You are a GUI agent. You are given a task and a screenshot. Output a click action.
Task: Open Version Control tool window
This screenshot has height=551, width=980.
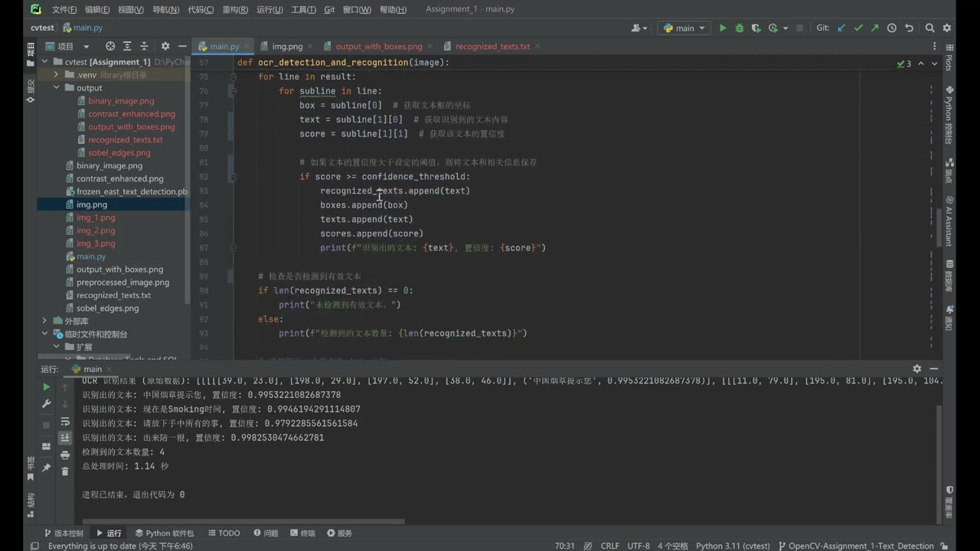click(x=64, y=533)
